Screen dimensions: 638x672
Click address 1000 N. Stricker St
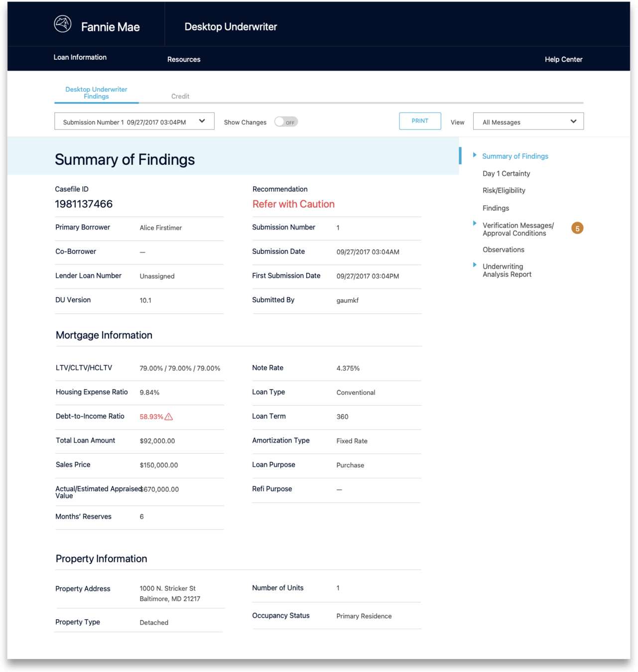tap(167, 588)
